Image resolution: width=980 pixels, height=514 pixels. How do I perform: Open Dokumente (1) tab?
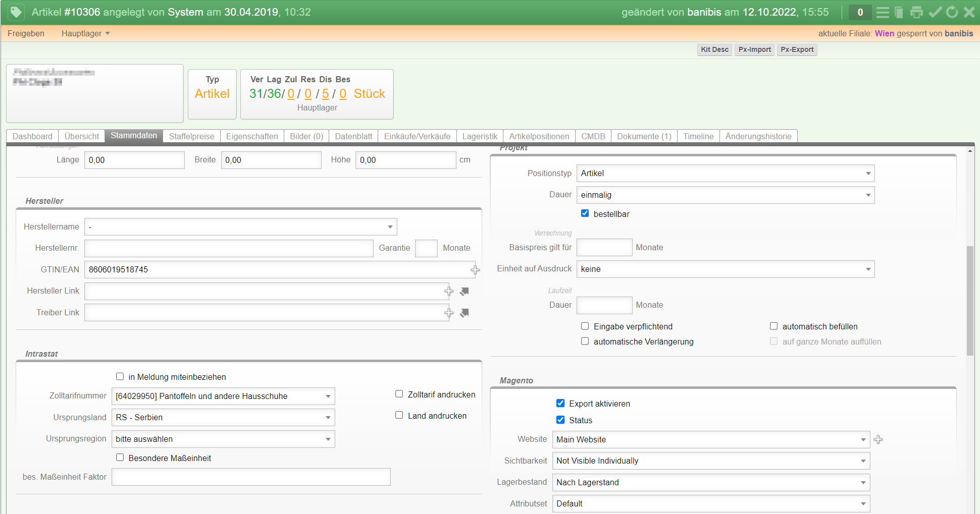pyautogui.click(x=644, y=136)
